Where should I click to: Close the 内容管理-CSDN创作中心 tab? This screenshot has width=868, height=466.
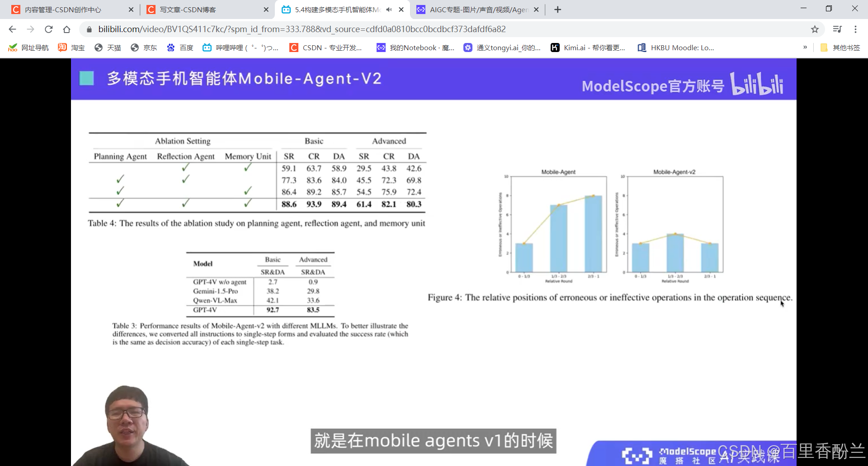point(131,10)
